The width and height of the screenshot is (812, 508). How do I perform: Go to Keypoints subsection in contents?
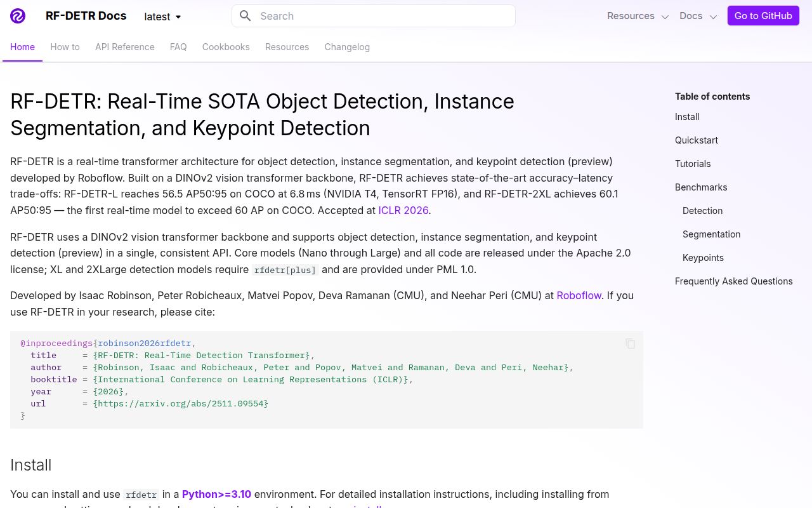click(x=703, y=258)
